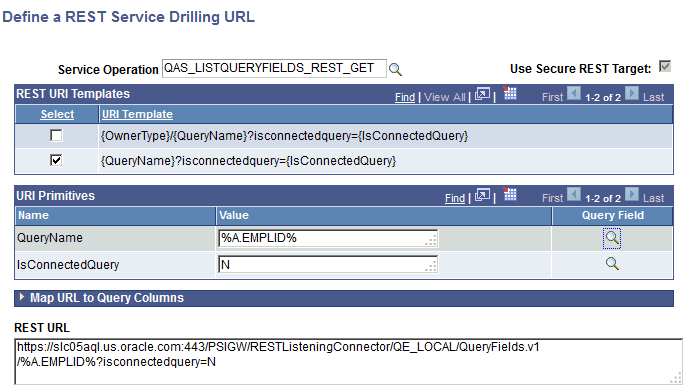Screen dimensions: 686x391
Task: Open Query Field lookup for QueryName
Action: (x=612, y=238)
